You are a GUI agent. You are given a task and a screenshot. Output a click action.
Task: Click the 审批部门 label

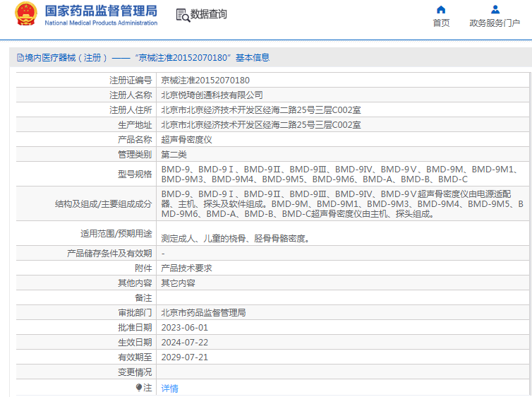coord(135,313)
